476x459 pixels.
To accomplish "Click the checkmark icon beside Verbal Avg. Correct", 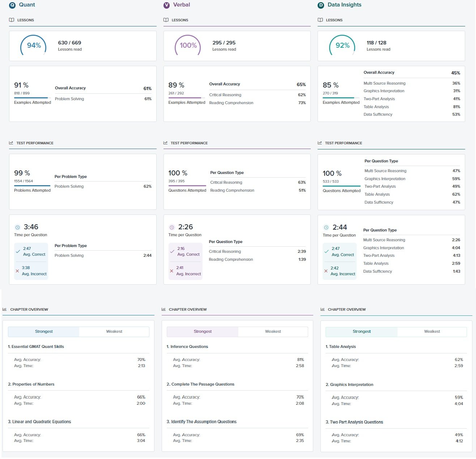I will click(x=172, y=251).
